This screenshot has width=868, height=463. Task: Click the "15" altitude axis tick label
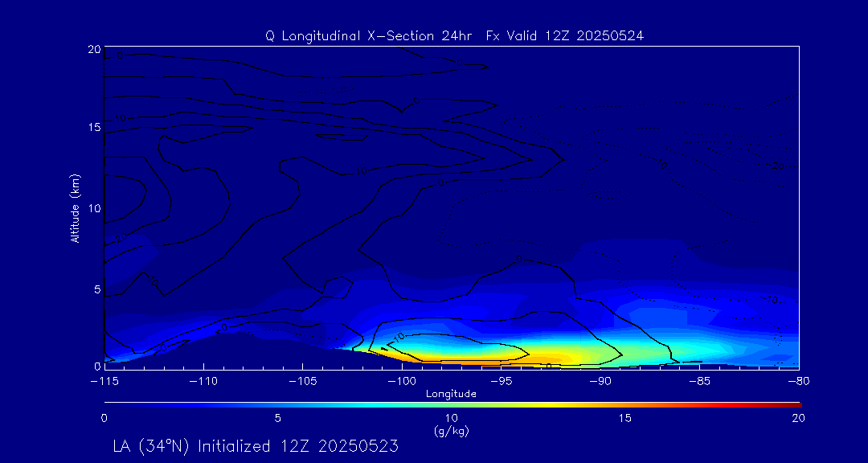[x=95, y=127]
